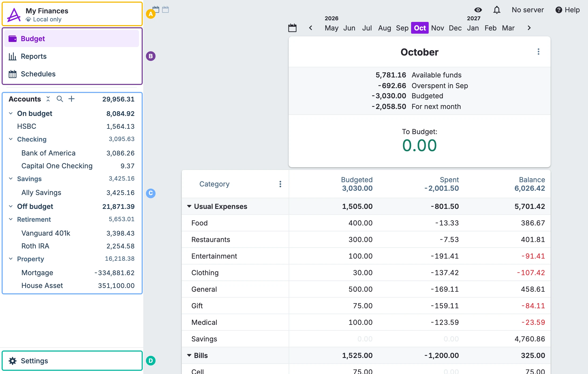The image size is (588, 374).
Task: Open the October summary three-dot menu
Action: (x=539, y=52)
